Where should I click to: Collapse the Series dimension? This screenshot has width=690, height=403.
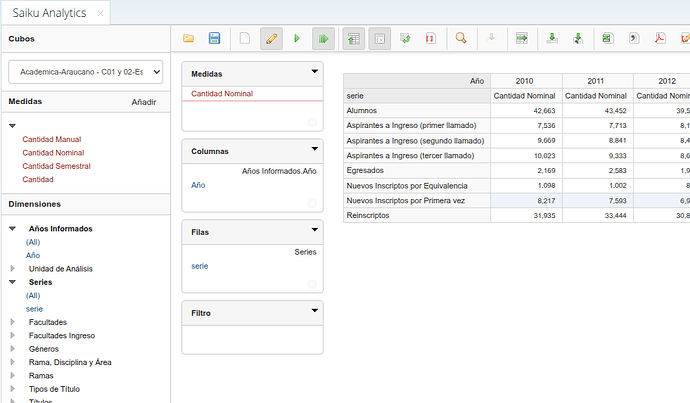point(12,282)
